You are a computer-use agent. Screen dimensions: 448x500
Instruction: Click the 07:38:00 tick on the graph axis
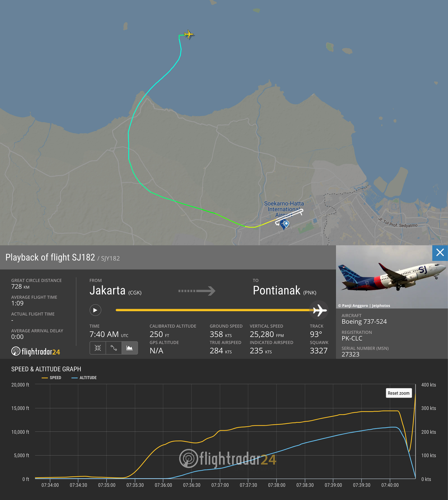[277, 485]
